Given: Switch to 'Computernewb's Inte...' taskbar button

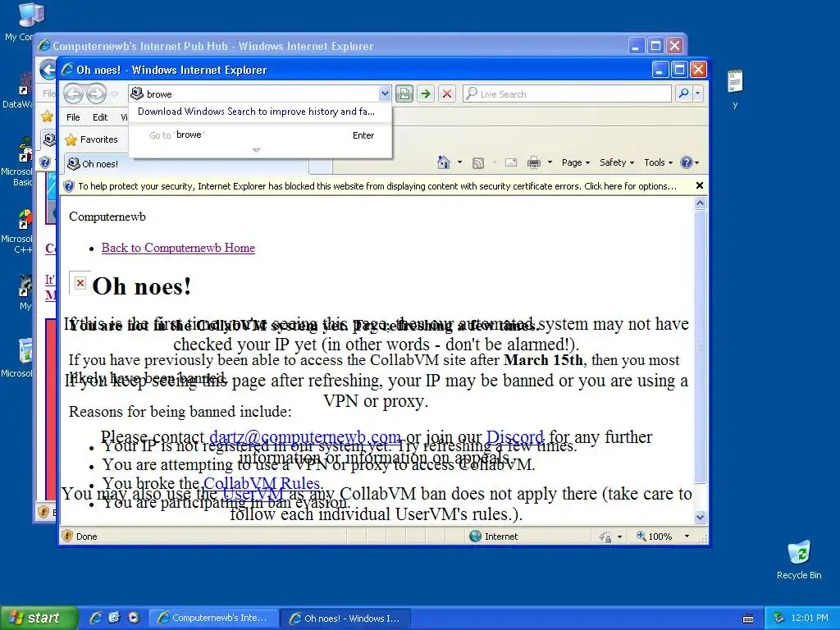Looking at the screenshot, I should coord(213,619).
